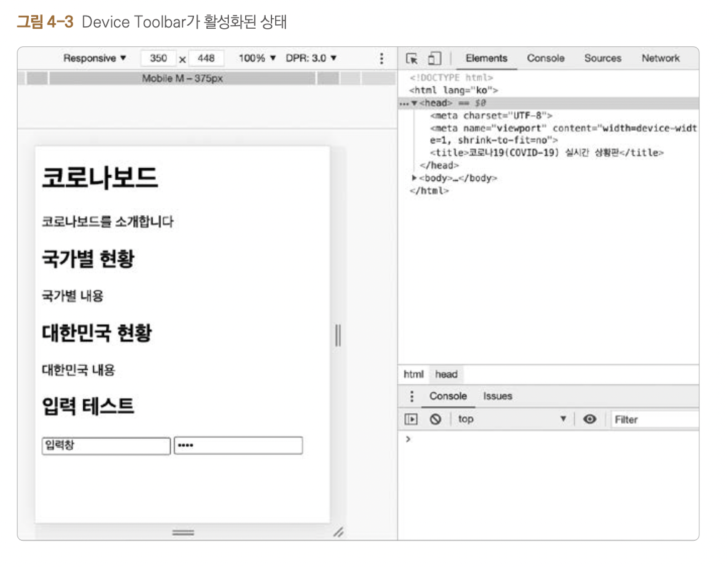This screenshot has width=728, height=567.
Task: Click the 입력창 text input
Action: click(x=106, y=446)
